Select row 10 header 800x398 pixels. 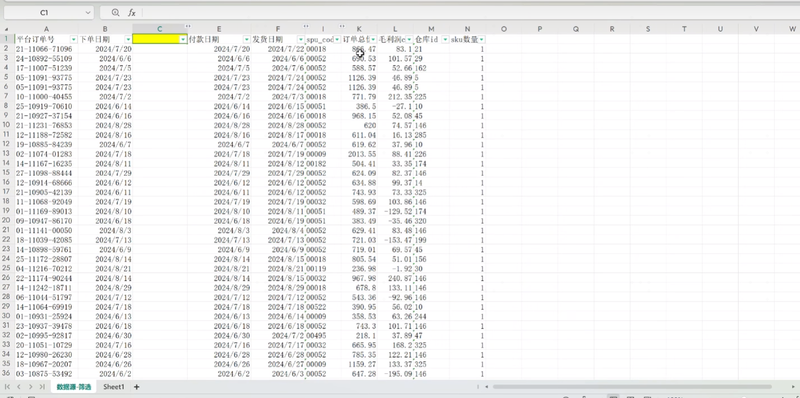tap(6, 125)
